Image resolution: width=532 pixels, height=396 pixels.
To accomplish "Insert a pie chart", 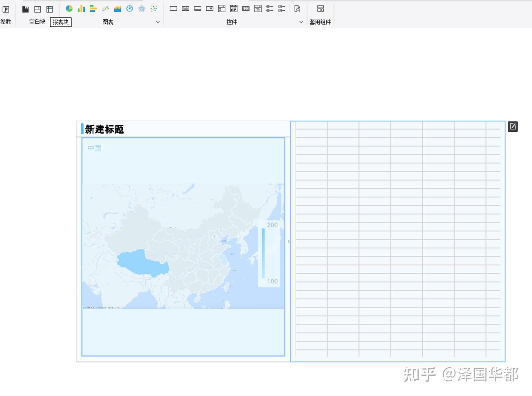I will tap(69, 8).
